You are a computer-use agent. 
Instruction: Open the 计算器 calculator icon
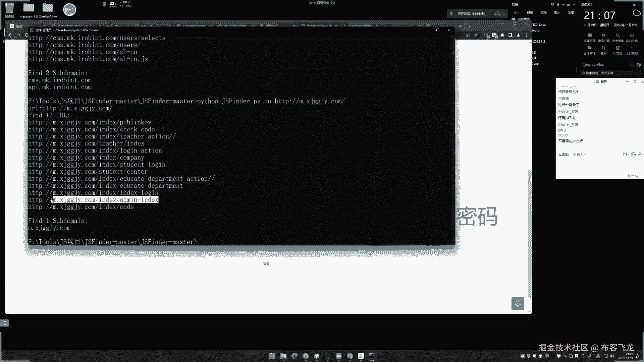(x=618, y=48)
